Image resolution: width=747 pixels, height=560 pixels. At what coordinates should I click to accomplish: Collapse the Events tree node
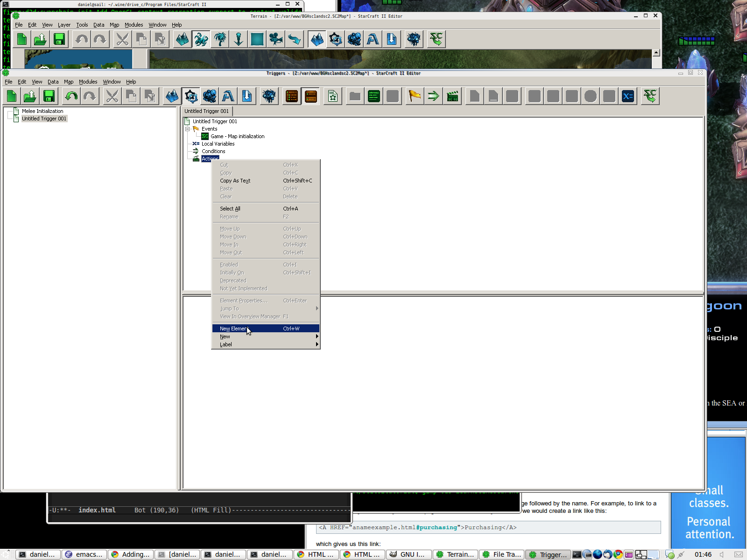tap(188, 129)
